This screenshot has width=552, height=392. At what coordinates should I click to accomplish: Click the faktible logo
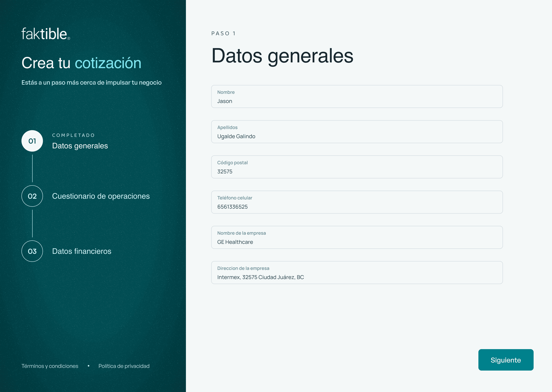pos(45,34)
